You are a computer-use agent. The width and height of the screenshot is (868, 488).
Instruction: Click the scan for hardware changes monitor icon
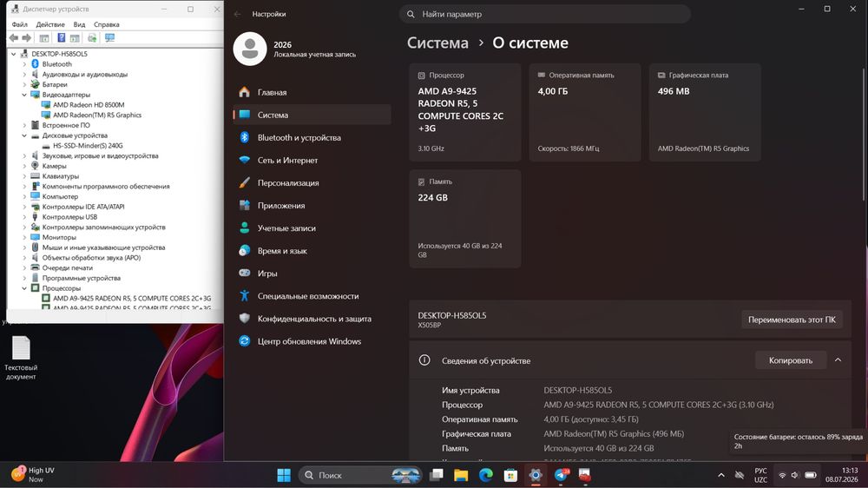tap(109, 37)
